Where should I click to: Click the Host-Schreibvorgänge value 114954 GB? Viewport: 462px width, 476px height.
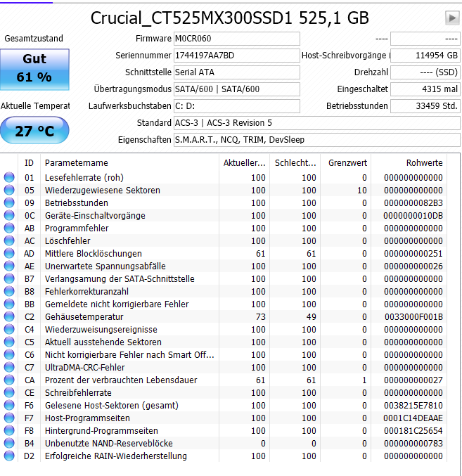425,56
